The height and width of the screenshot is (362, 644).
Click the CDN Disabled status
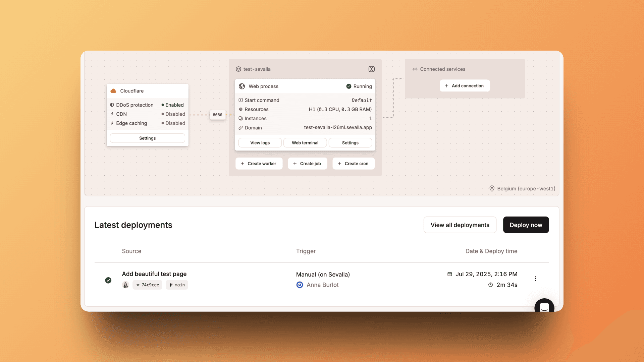point(173,114)
